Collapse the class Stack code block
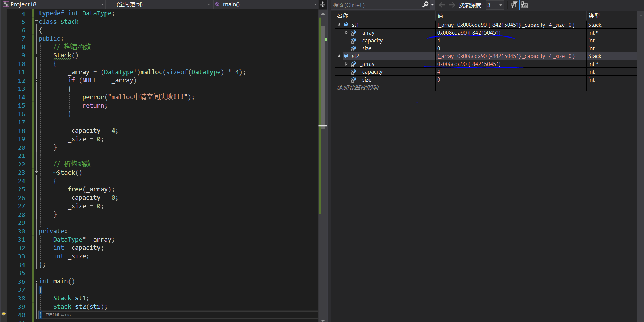 [x=36, y=22]
